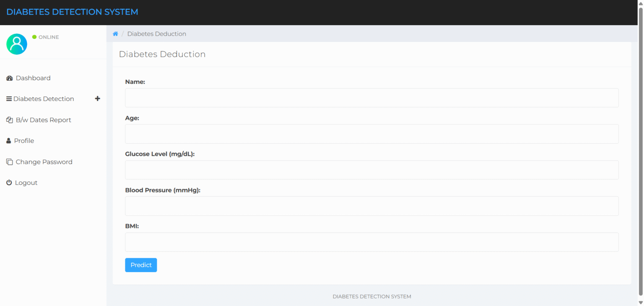
Task: Click the Change Password copy icon
Action: point(9,162)
